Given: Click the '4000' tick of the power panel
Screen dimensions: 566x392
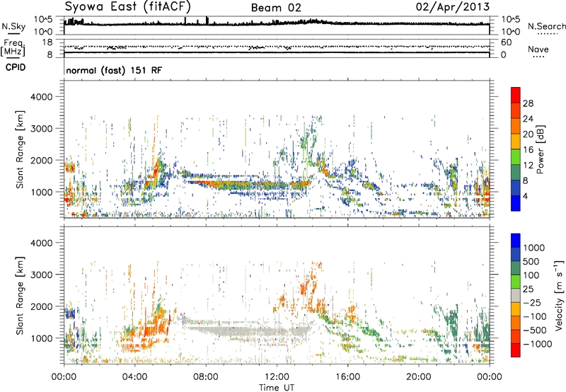Looking at the screenshot, I should [x=41, y=97].
